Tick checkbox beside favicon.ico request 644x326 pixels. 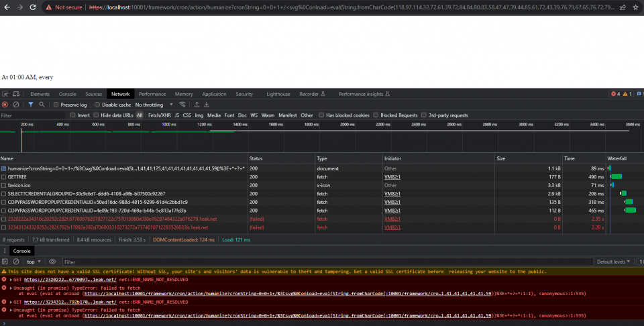(4, 185)
